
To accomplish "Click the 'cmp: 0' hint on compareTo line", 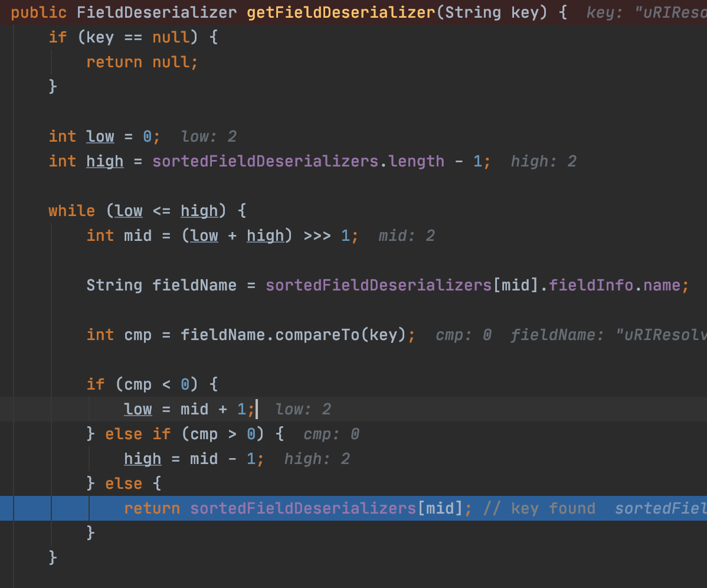I will pyautogui.click(x=463, y=335).
